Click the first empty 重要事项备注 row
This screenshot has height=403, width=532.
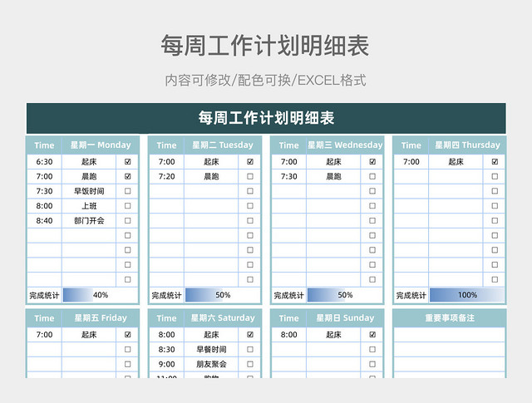point(450,335)
